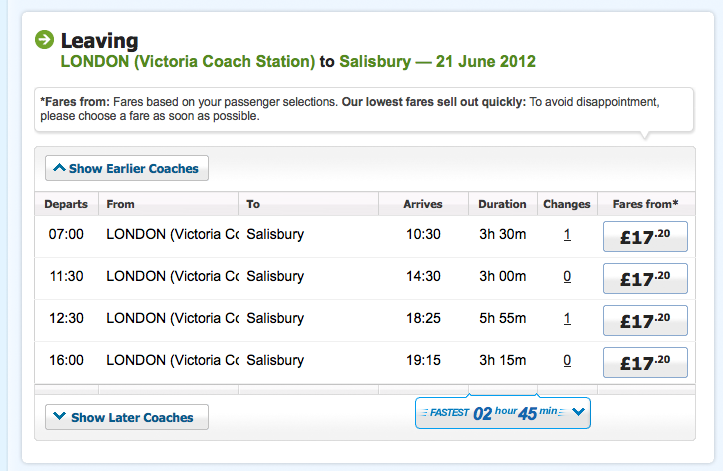Click the Fares from* column header
Screen dimensions: 723x471
tap(645, 204)
